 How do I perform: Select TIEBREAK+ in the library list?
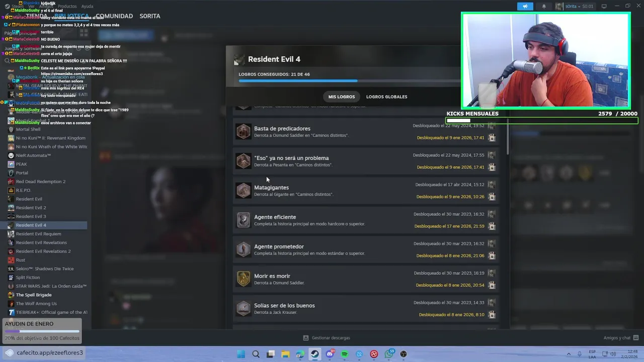point(51,312)
